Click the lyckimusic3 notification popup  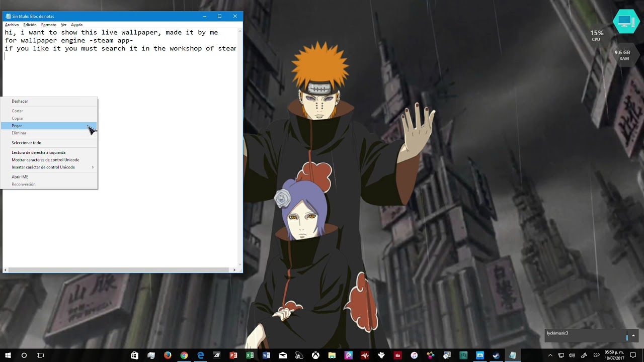click(591, 335)
